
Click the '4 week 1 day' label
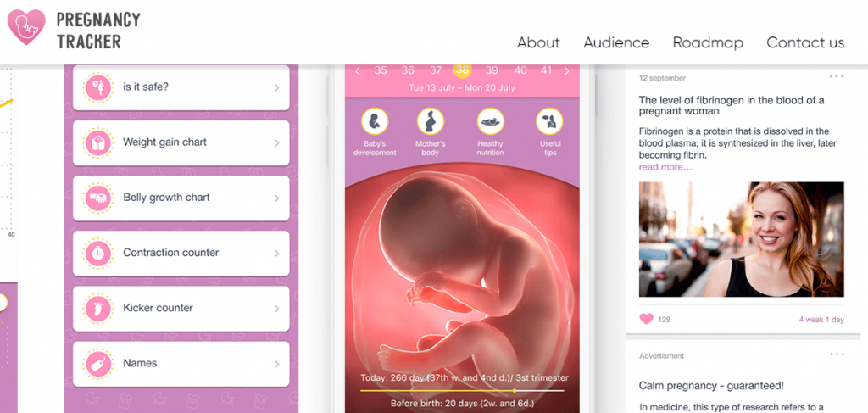coord(821,320)
